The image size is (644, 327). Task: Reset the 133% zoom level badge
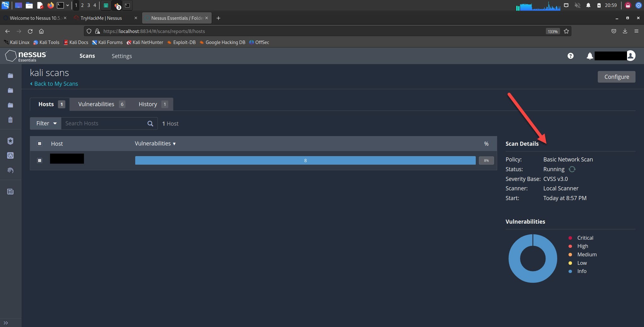pos(552,31)
